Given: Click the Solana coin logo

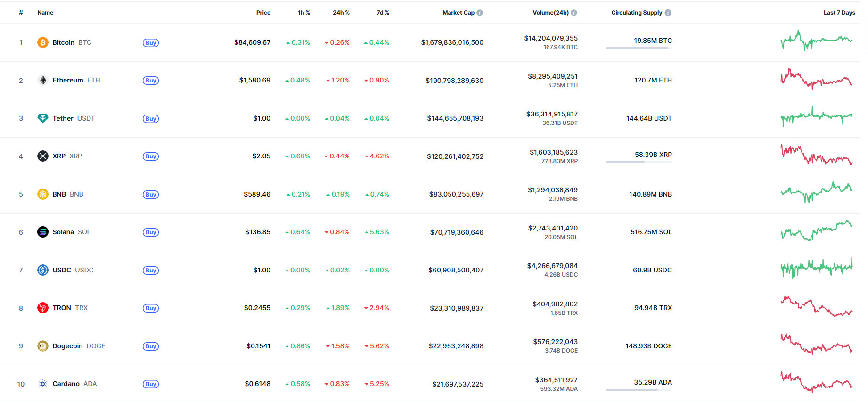Looking at the screenshot, I should tap(43, 232).
